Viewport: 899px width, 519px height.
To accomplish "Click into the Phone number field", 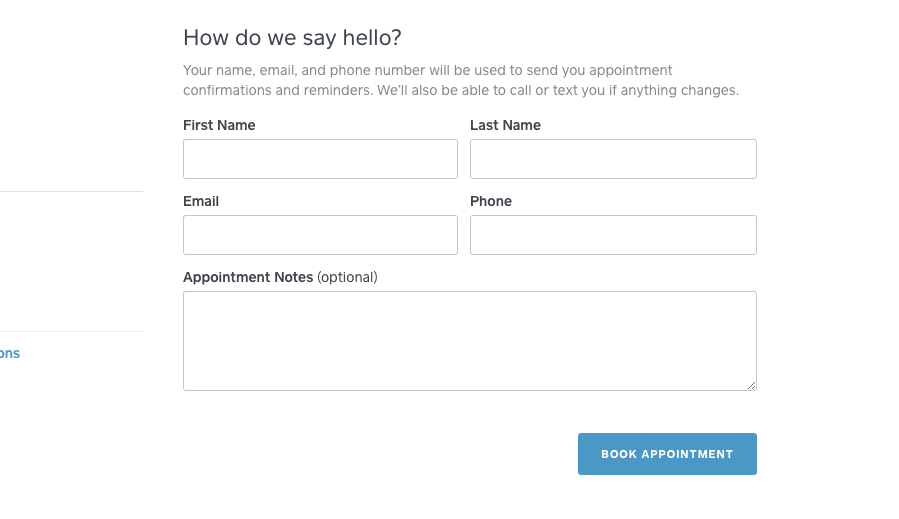I will (x=613, y=235).
